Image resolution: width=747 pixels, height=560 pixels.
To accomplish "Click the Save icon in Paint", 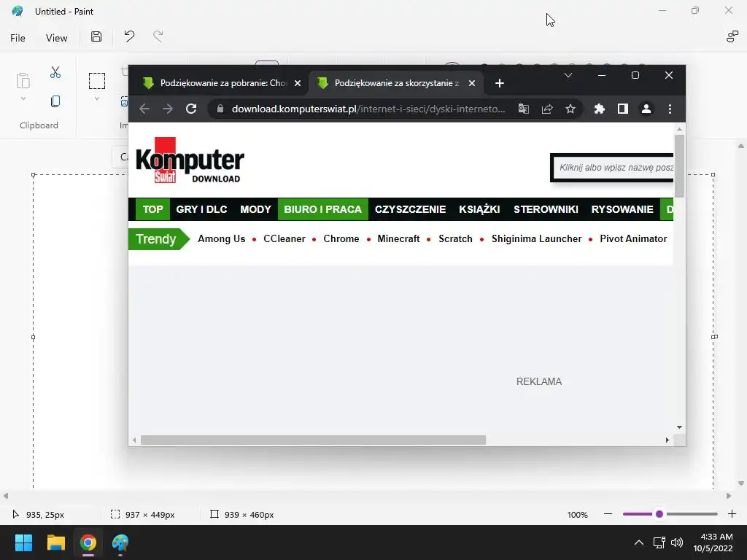I will click(96, 36).
